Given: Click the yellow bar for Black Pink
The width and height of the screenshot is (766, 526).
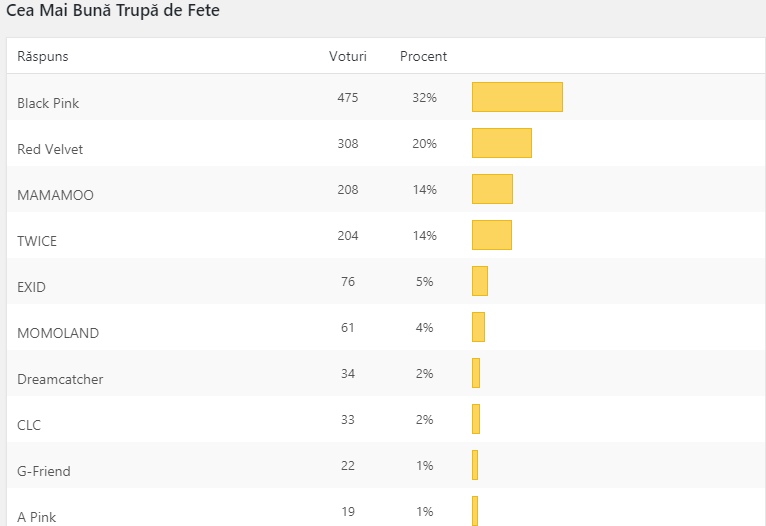Looking at the screenshot, I should point(517,97).
